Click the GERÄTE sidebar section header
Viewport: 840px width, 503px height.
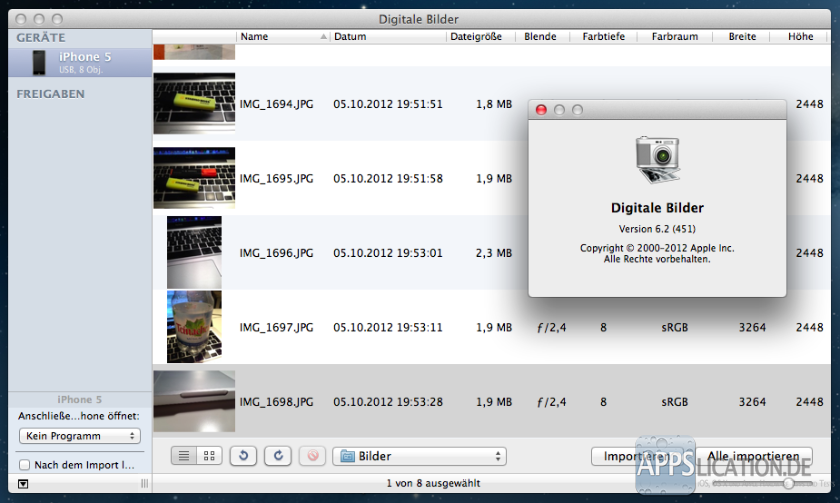[41, 37]
